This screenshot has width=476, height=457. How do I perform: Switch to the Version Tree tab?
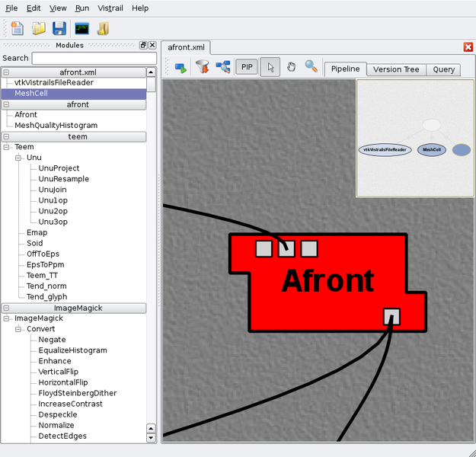tap(395, 69)
